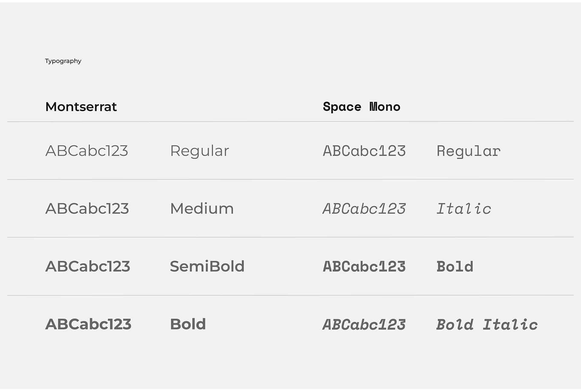Click the Montserrat Regular weight label
The height and width of the screenshot is (392, 581).
point(199,151)
